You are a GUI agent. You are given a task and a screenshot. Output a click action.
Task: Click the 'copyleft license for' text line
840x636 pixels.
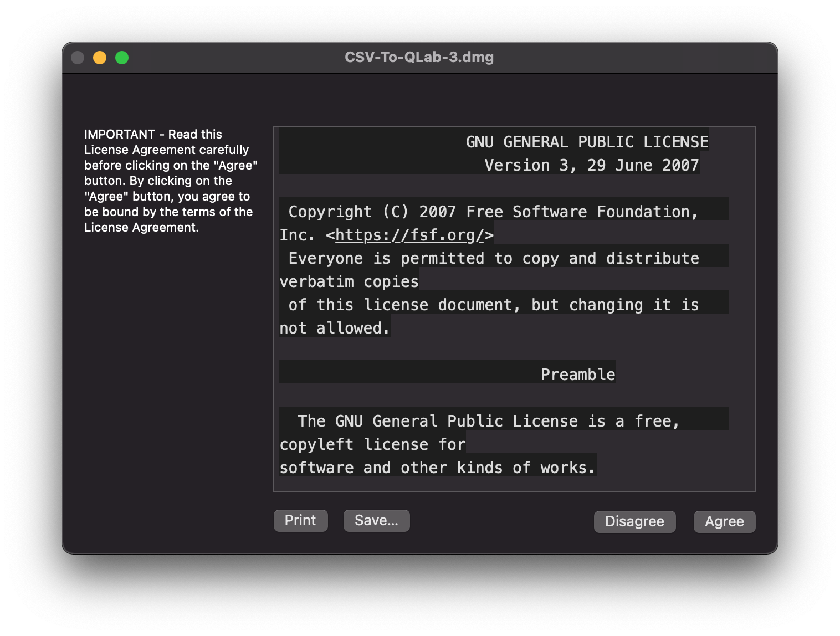[x=372, y=444]
